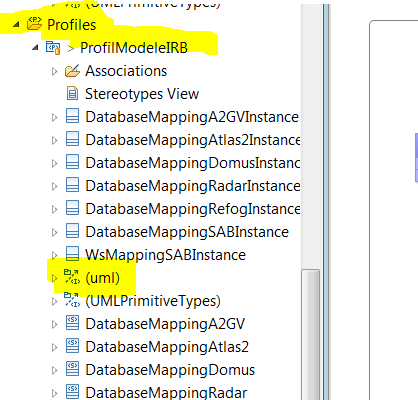This screenshot has width=418, height=400.
Task: Select DatabaseMappingRefogInstance item
Action: click(193, 209)
